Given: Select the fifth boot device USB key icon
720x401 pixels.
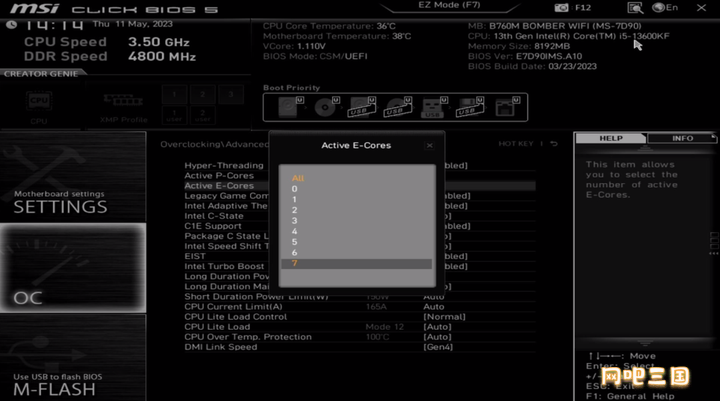Looking at the screenshot, I should coord(434,107).
